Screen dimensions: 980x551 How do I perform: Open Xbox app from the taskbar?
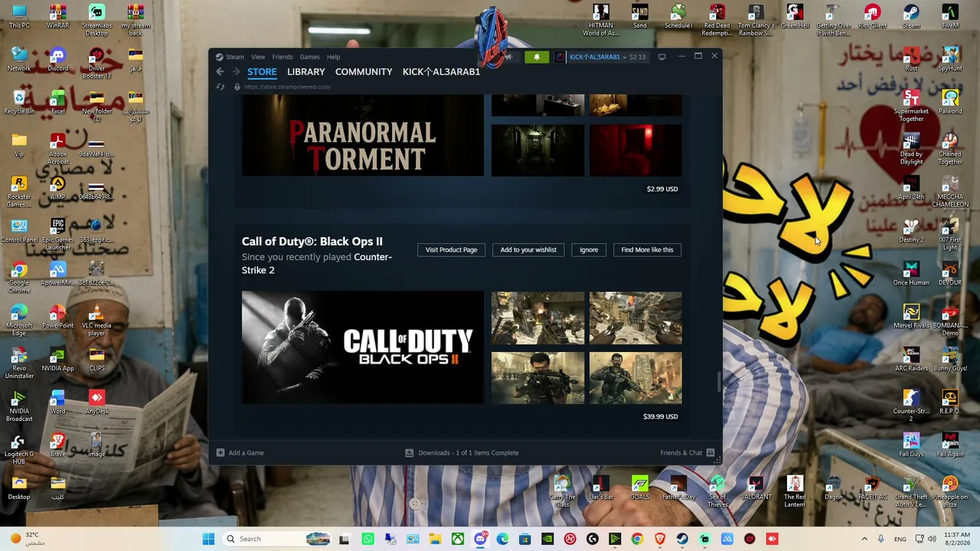(x=457, y=539)
